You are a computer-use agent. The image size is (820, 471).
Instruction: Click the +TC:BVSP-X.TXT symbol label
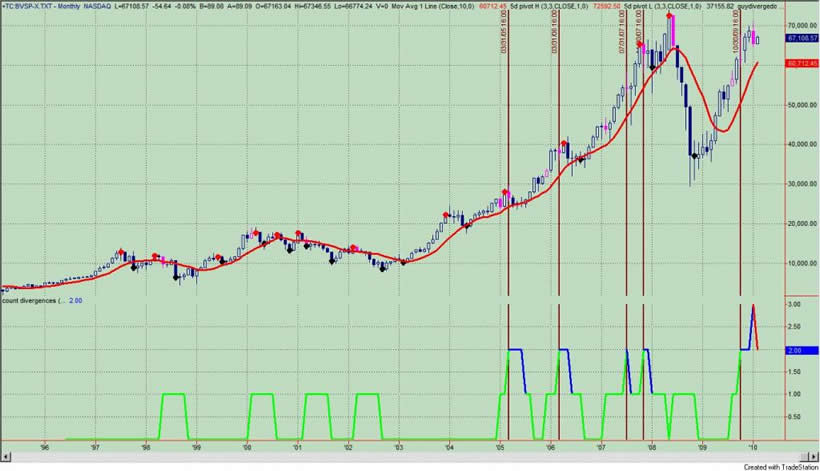click(x=29, y=6)
